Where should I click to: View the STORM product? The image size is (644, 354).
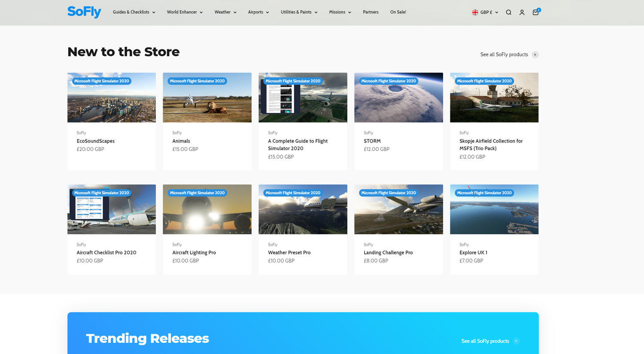point(372,141)
